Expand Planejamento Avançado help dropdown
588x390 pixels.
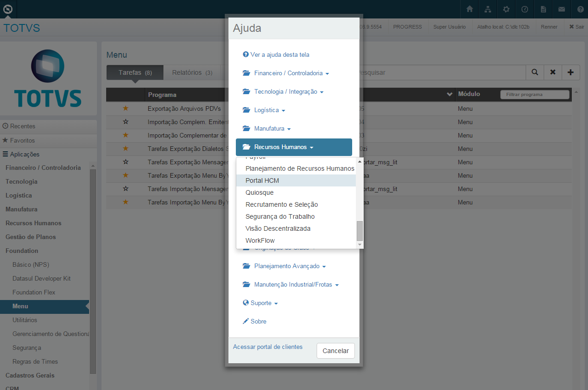coord(284,266)
